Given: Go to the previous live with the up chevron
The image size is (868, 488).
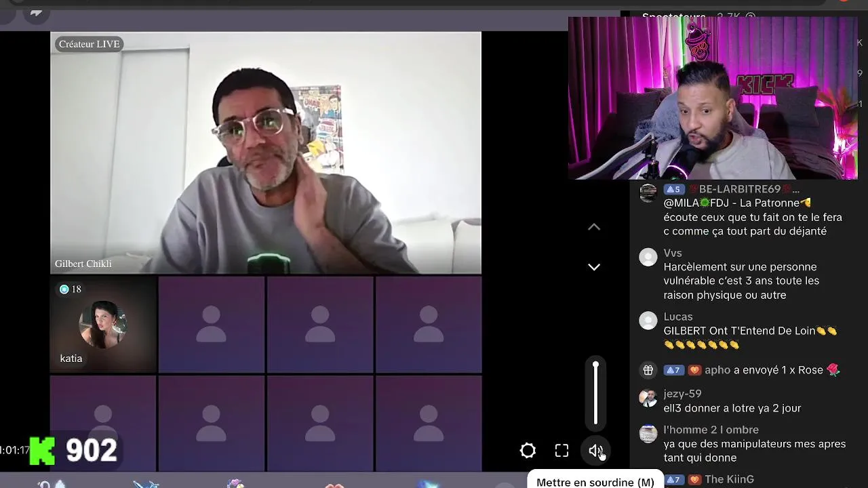Looking at the screenshot, I should click(x=594, y=227).
